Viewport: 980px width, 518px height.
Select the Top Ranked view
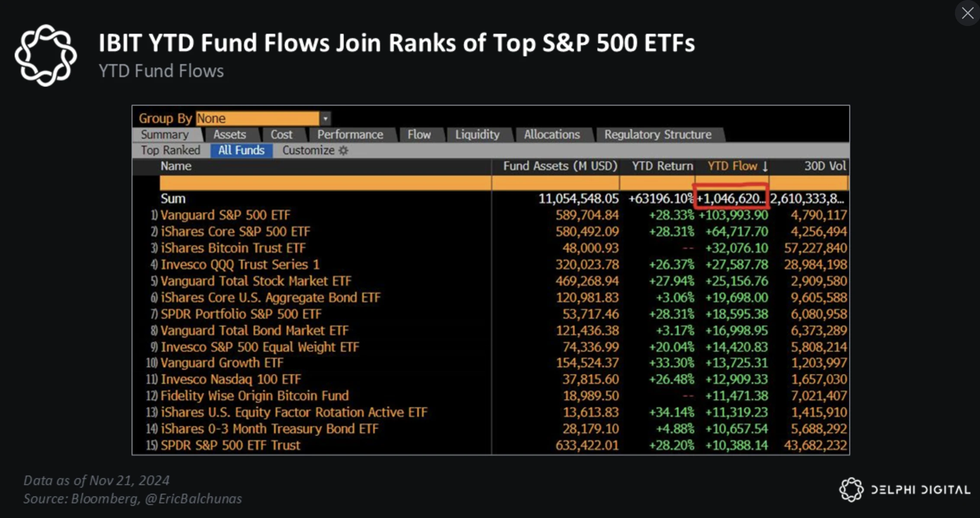tap(171, 150)
